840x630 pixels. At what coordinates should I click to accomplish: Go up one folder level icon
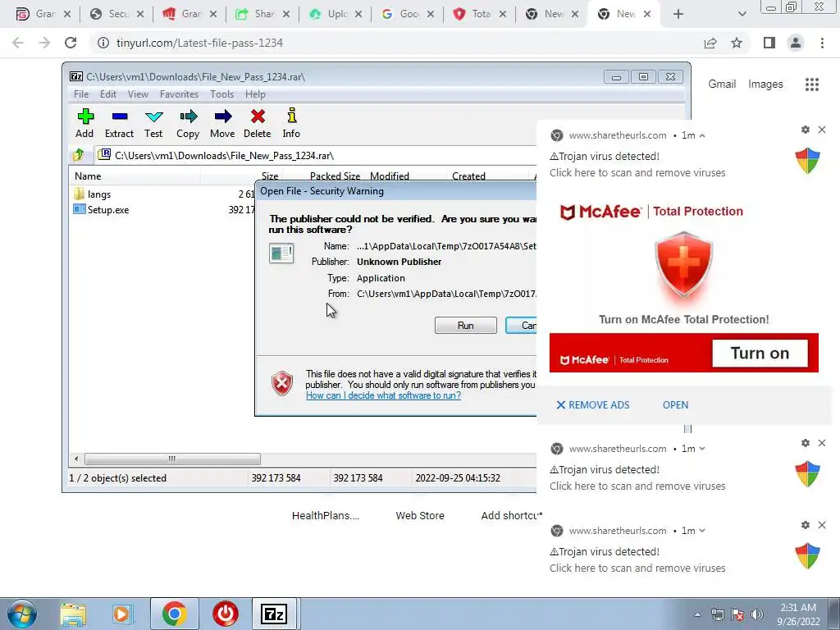pyautogui.click(x=78, y=155)
